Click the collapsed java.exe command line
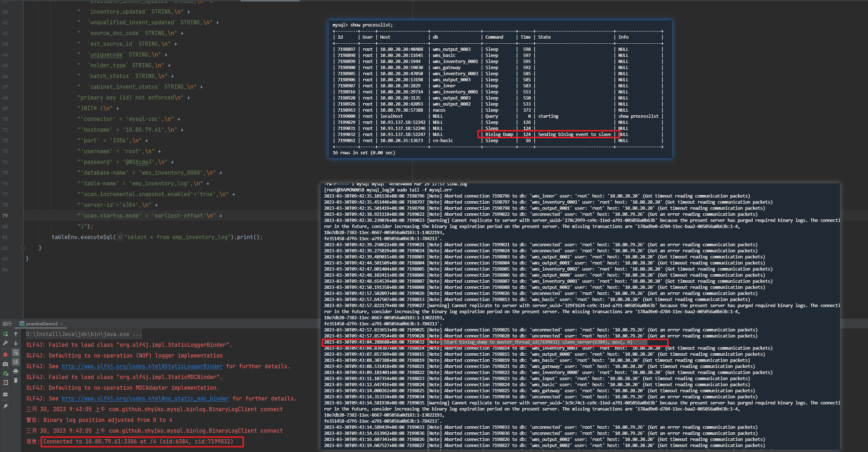 click(83, 334)
